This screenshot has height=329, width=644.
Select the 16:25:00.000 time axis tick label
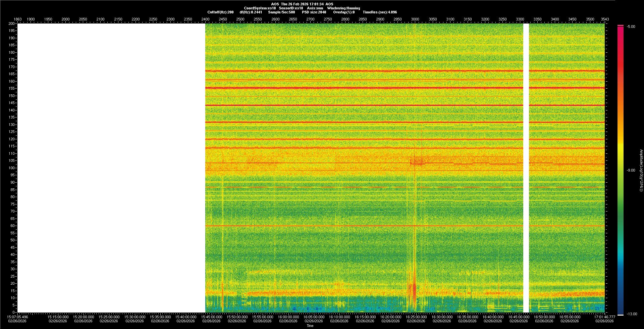[x=416, y=317]
